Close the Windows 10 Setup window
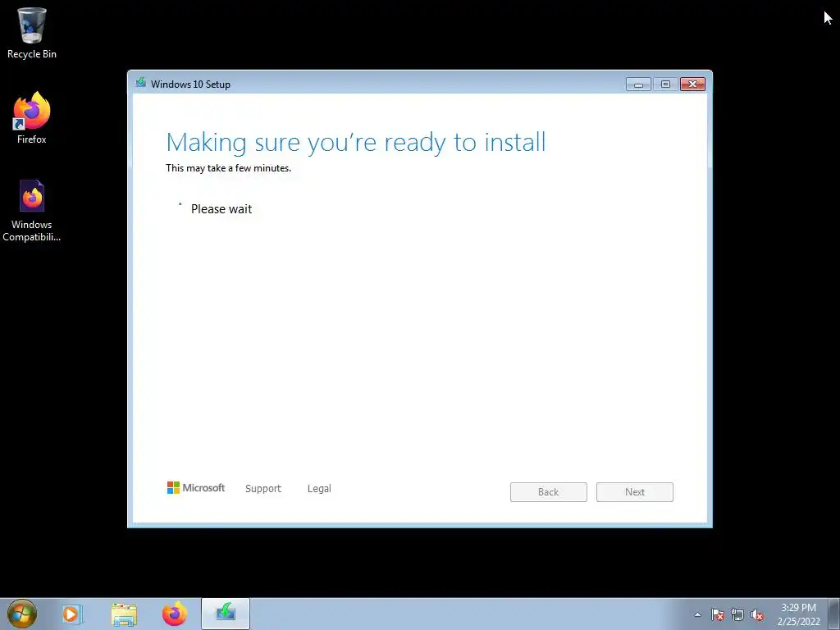The image size is (840, 630). (x=692, y=84)
